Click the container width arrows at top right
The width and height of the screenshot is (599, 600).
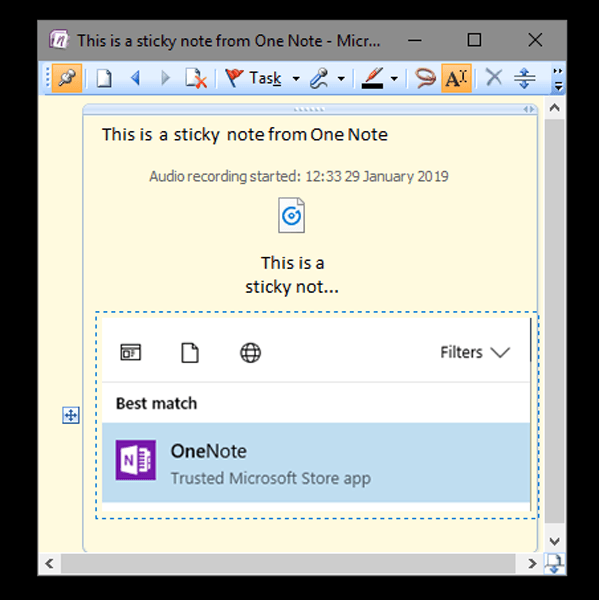pos(529,109)
